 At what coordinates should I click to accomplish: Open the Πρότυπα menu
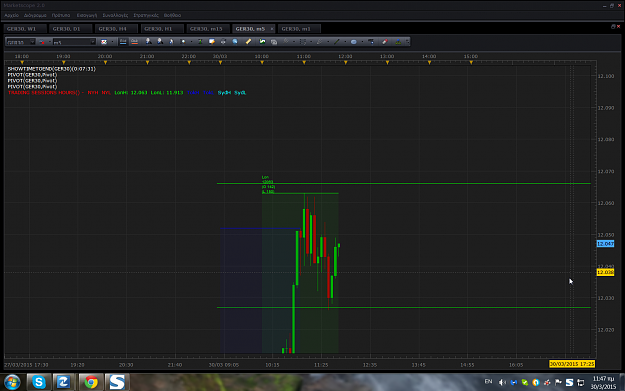pyautogui.click(x=61, y=15)
